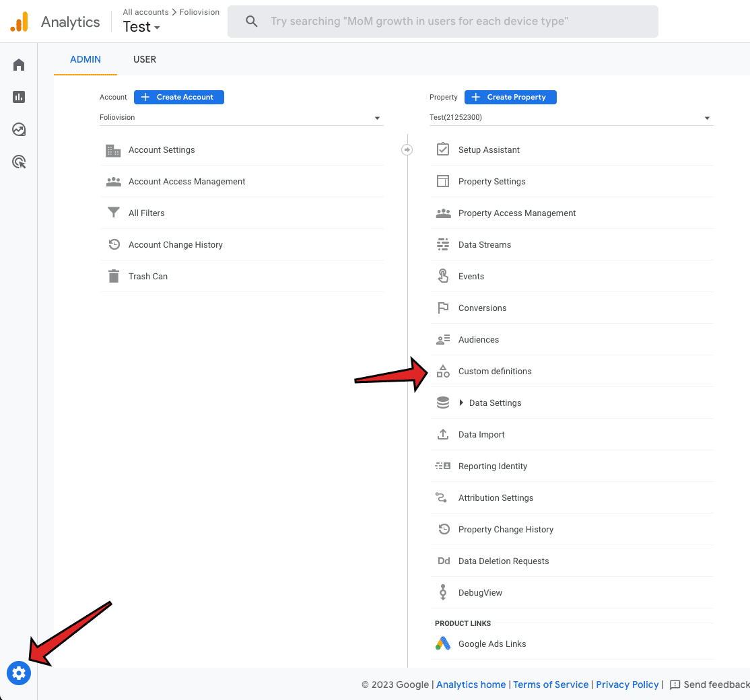Click the Google Analytics logo
The width and height of the screenshot is (750, 700).
(x=20, y=22)
